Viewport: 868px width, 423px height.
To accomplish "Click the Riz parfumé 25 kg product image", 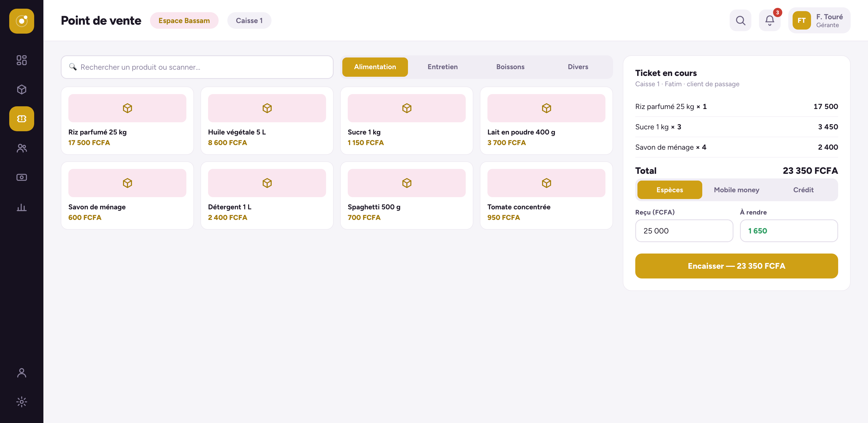I will tap(127, 108).
